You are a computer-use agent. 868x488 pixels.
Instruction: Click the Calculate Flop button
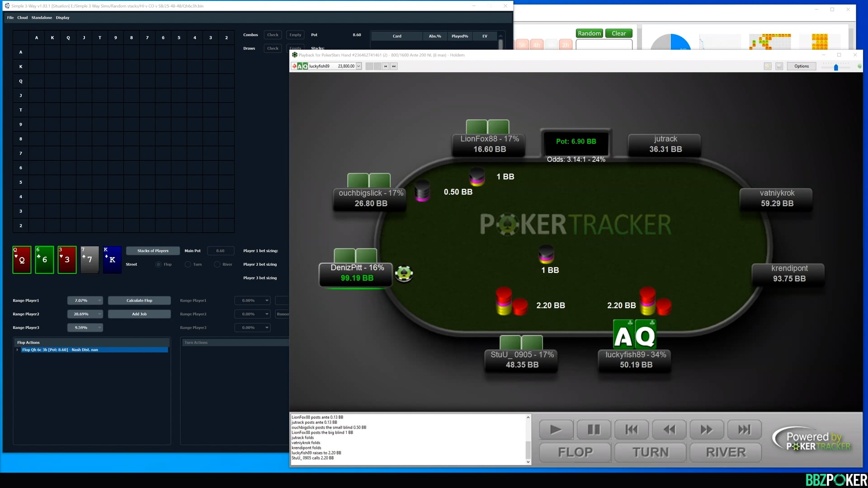point(139,300)
